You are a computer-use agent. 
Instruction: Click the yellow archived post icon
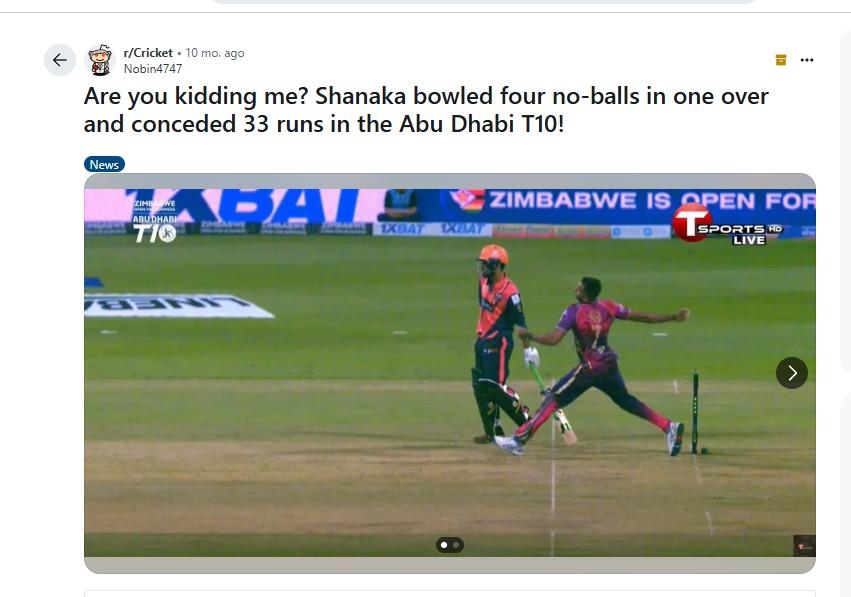[781, 60]
